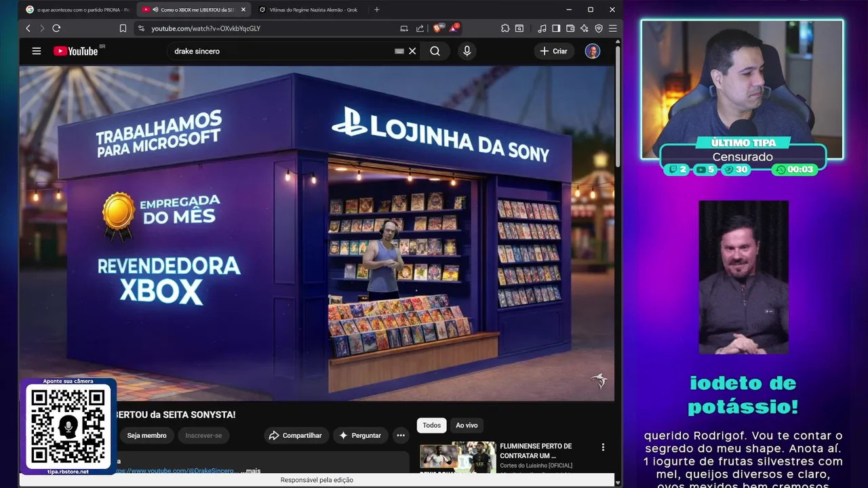
Task: Bookmark this page in the address bar
Action: (123, 28)
